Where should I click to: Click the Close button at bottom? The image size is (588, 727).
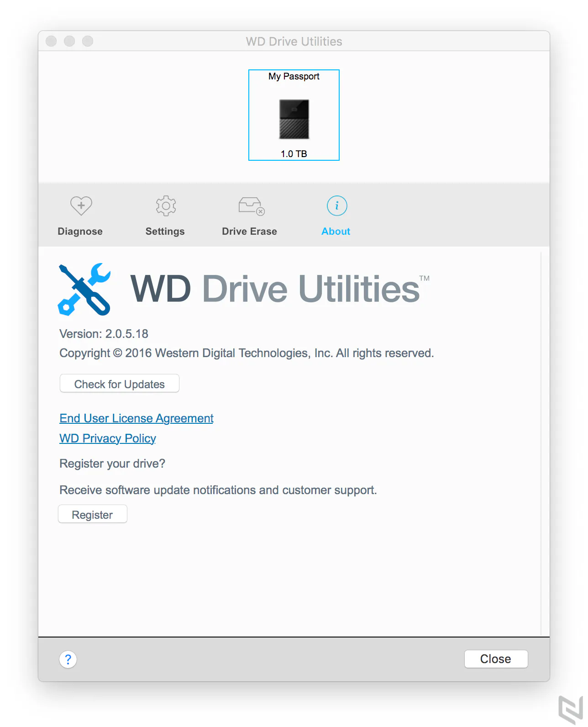496,659
